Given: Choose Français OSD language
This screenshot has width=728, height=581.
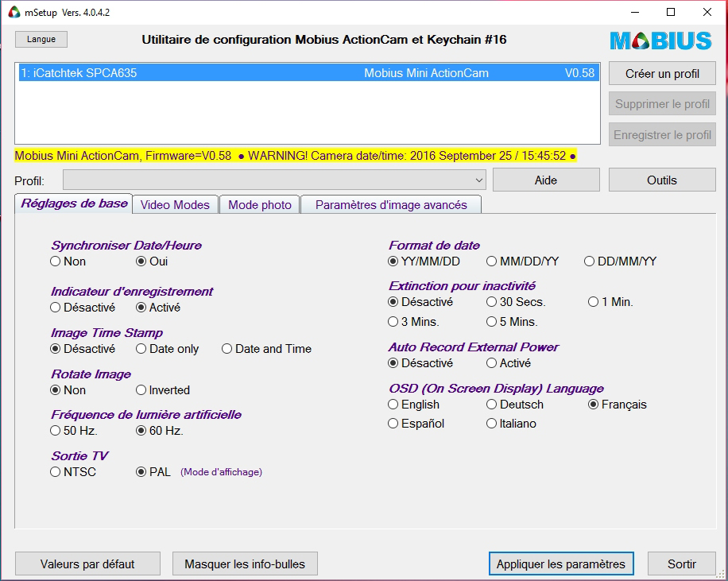Looking at the screenshot, I should click(x=618, y=405).
